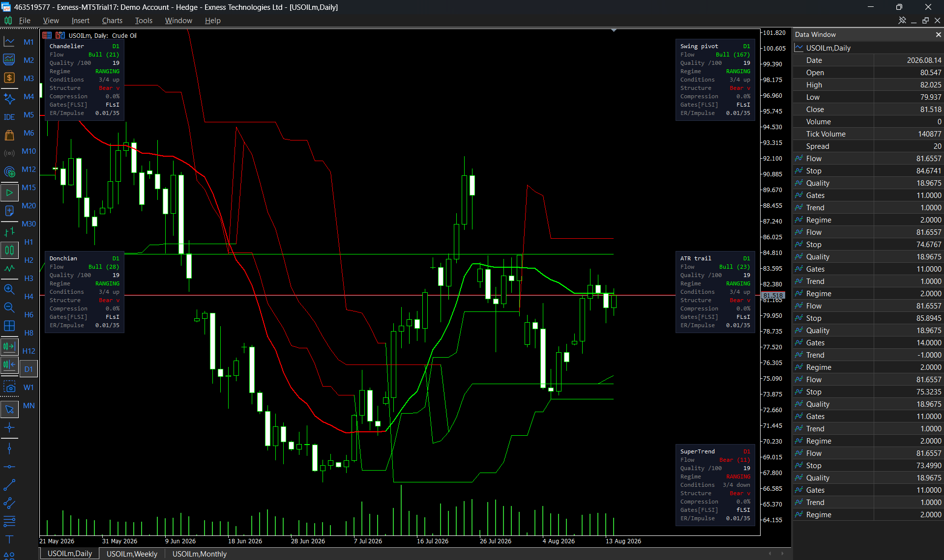Draw a horizontal line object
Screen dimensions: 944x560
coord(9,467)
